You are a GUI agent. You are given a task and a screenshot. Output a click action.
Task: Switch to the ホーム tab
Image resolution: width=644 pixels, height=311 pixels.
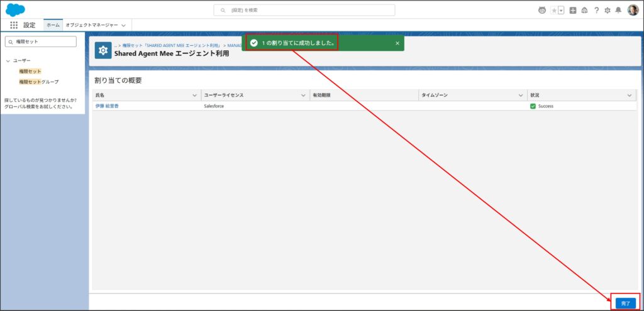[53, 25]
